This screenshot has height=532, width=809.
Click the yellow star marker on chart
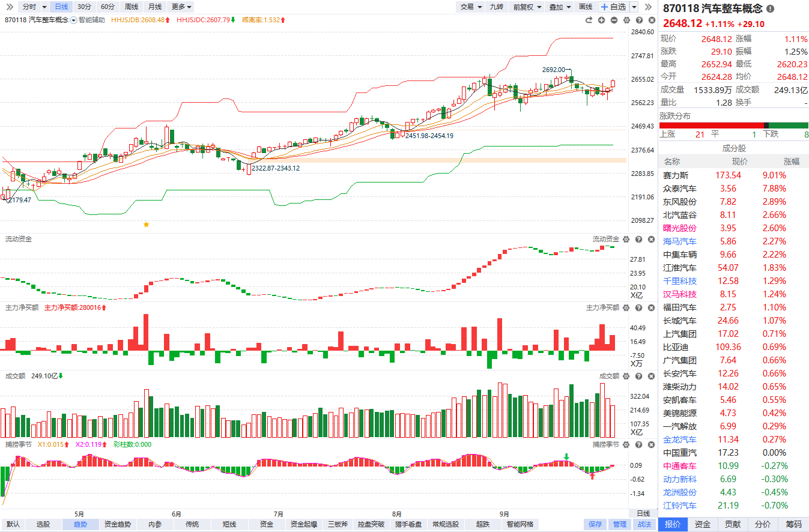pos(146,225)
